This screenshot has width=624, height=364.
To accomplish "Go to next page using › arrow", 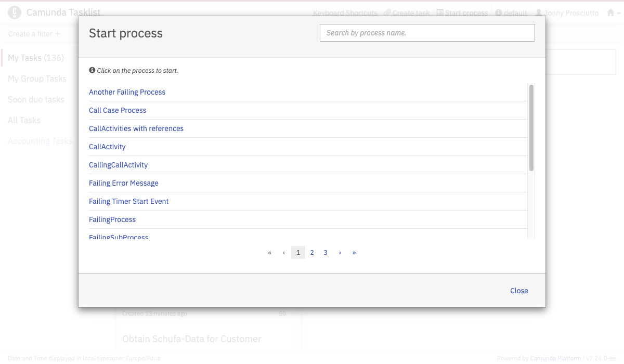I will click(340, 253).
